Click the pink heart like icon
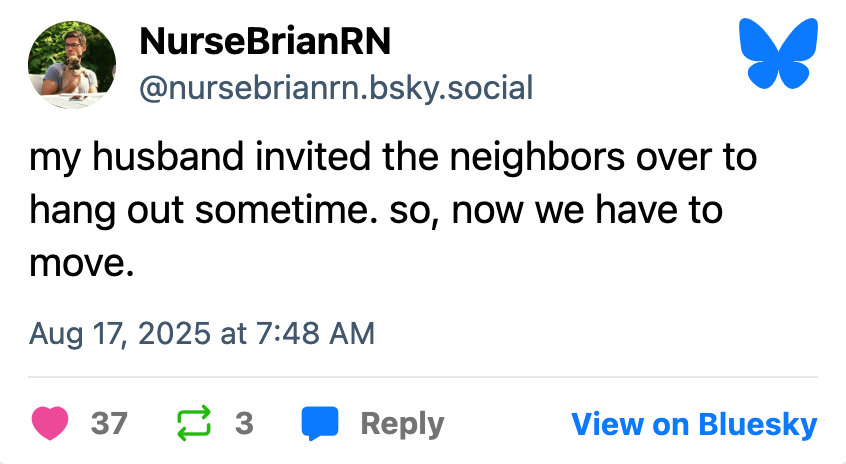The image size is (846, 464). point(51,423)
